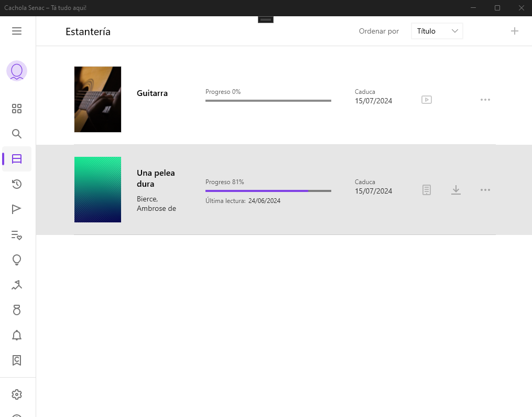Open the hamburger navigation menu

(x=17, y=31)
